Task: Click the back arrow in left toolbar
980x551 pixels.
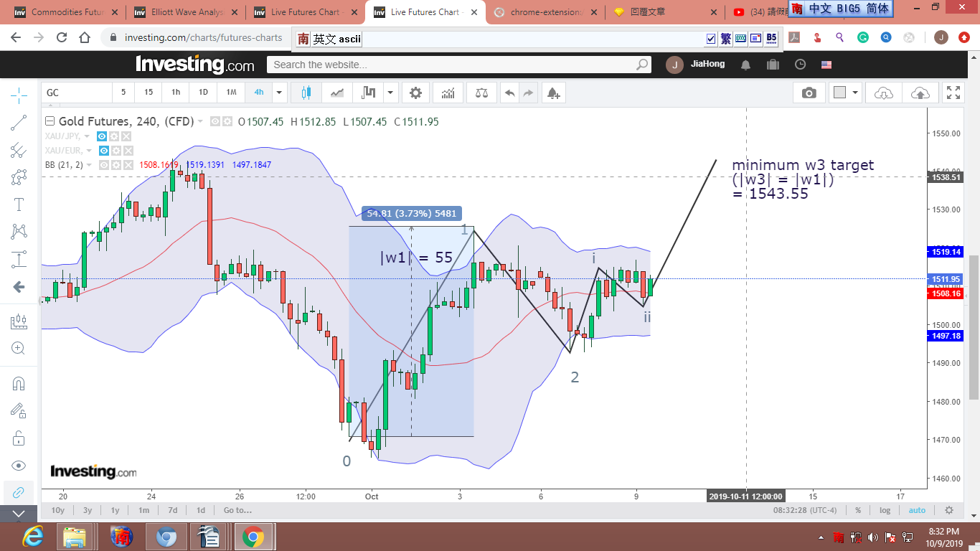Action: point(19,287)
